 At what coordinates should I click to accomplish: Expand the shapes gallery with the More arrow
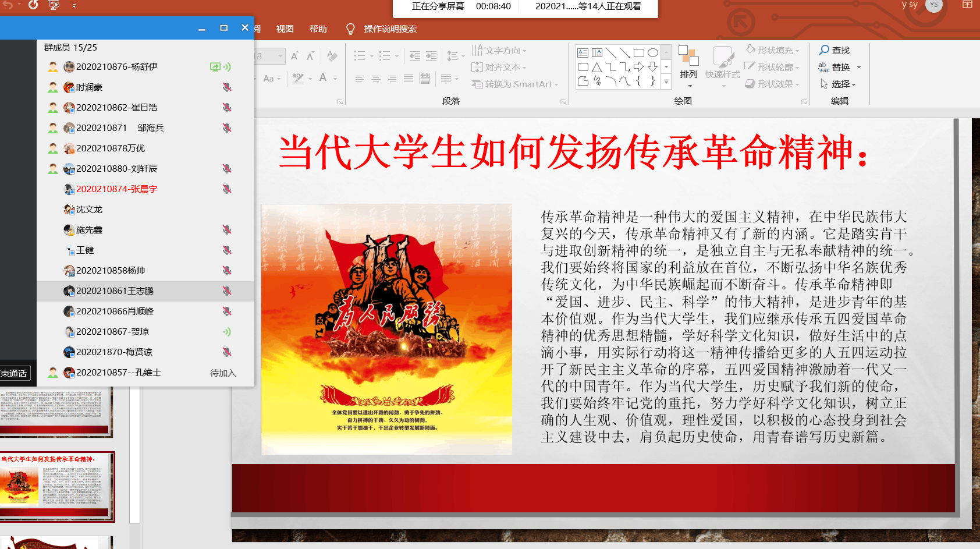[666, 82]
